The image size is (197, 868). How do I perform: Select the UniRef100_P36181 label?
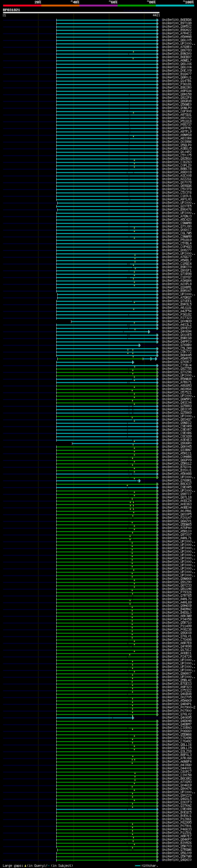pyautogui.click(x=177, y=84)
